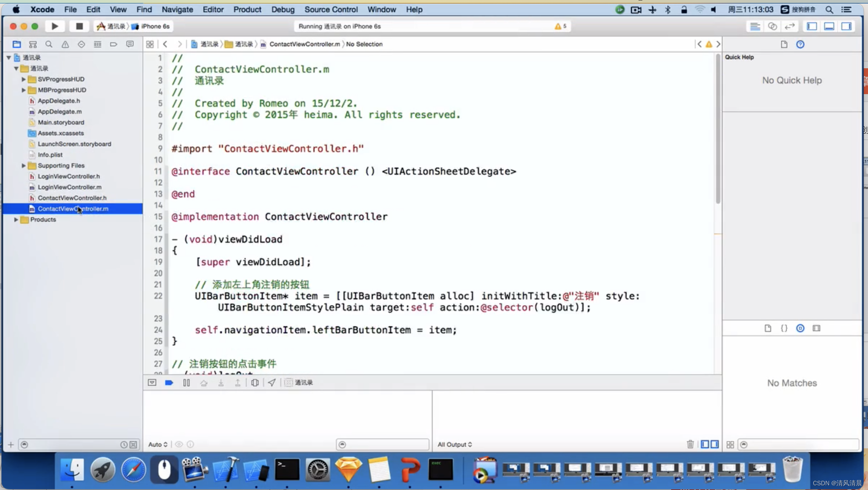This screenshot has width=868, height=490.
Task: Open the Media library
Action: pyautogui.click(x=816, y=328)
